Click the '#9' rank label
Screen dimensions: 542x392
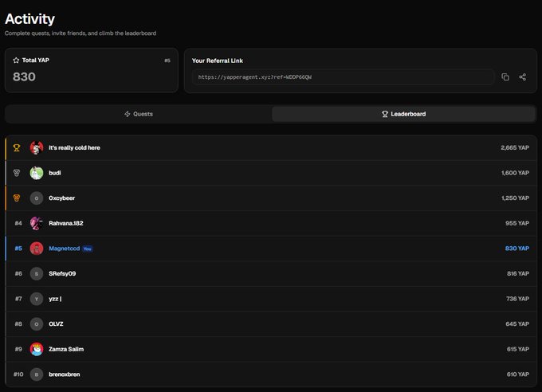point(18,349)
